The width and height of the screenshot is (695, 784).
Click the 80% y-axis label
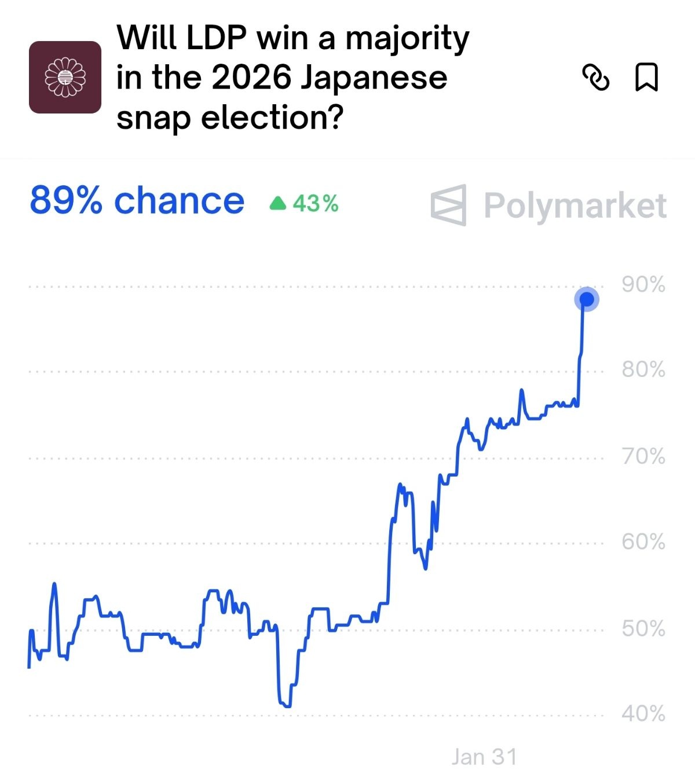pyautogui.click(x=643, y=369)
